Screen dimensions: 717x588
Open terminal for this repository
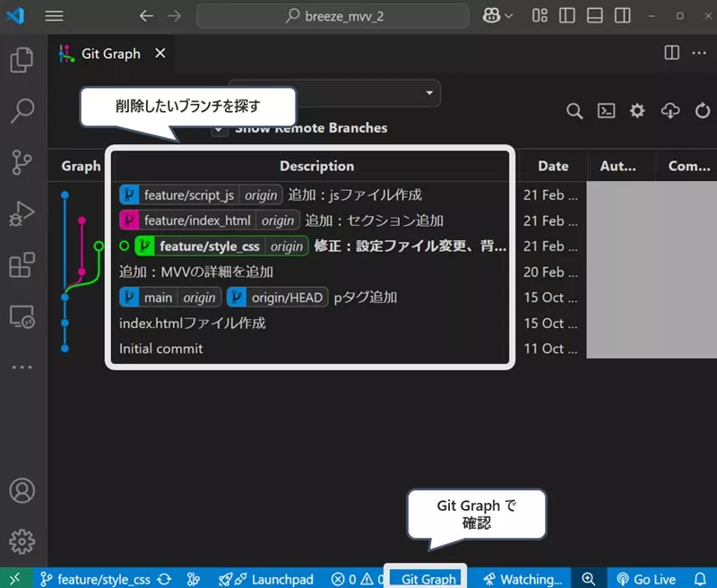606,110
